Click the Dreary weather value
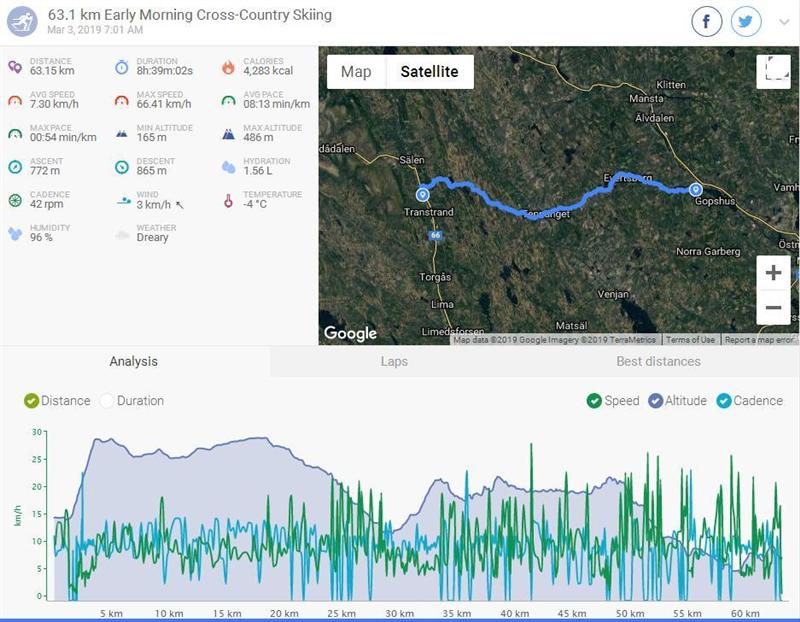Image resolution: width=800 pixels, height=622 pixels. (152, 238)
